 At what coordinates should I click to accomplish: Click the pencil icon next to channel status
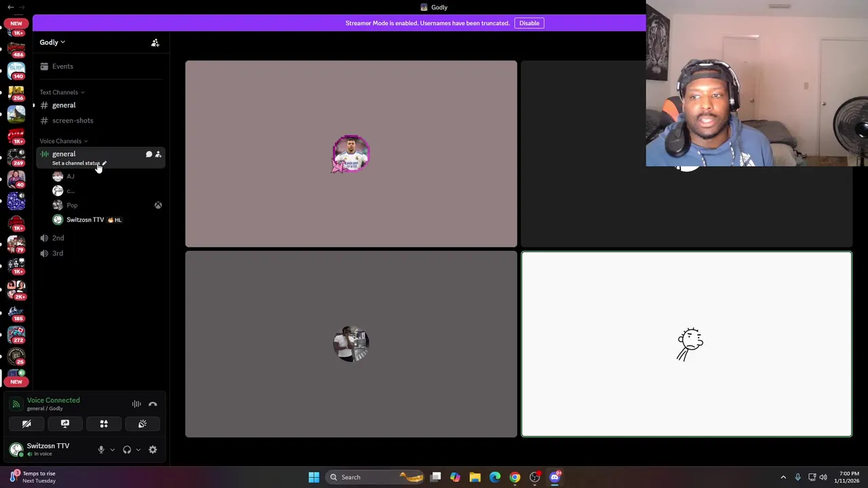104,163
